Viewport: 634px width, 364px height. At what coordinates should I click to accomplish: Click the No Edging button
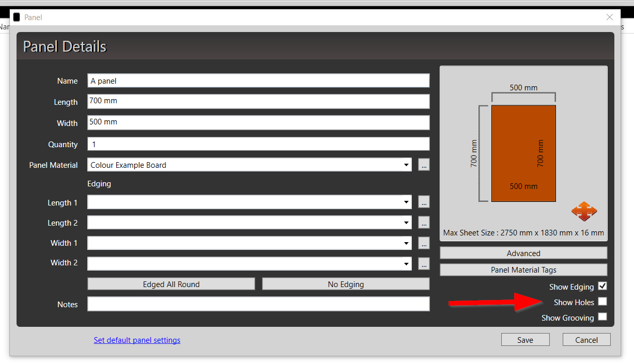pyautogui.click(x=346, y=284)
